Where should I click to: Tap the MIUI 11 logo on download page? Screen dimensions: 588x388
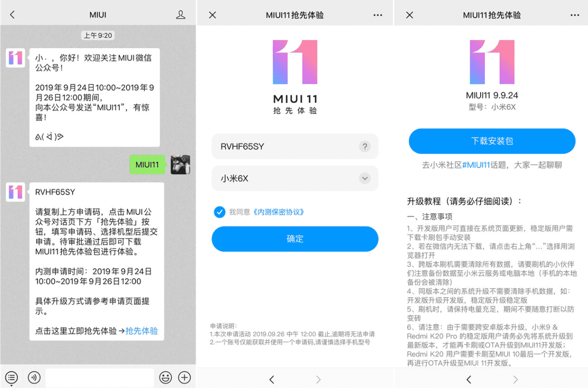click(492, 62)
